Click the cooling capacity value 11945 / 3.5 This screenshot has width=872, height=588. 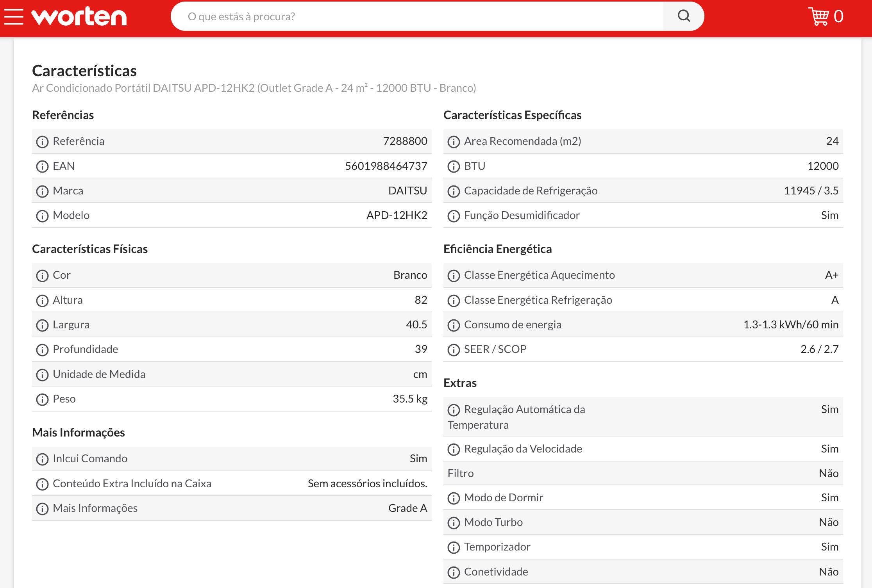tap(811, 191)
